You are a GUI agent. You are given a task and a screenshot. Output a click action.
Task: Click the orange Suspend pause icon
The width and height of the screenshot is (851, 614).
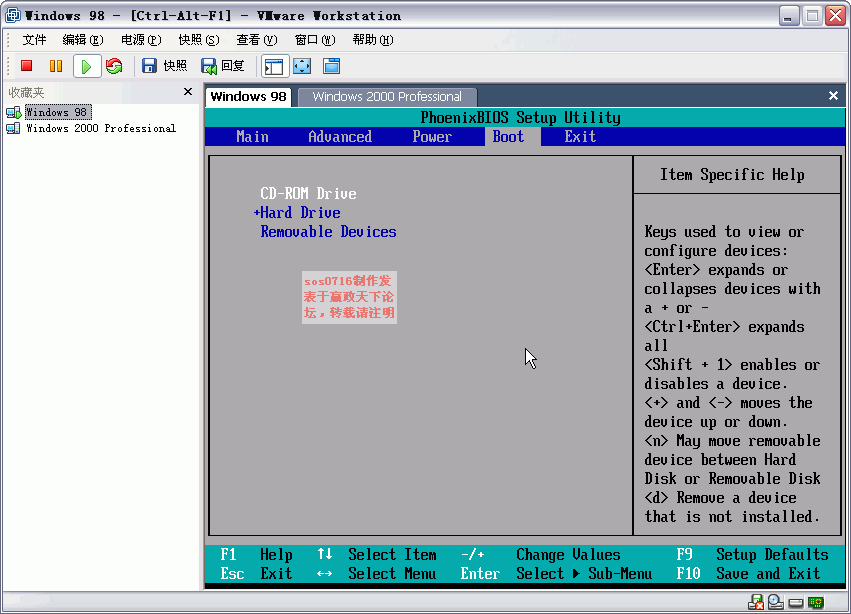[x=55, y=66]
